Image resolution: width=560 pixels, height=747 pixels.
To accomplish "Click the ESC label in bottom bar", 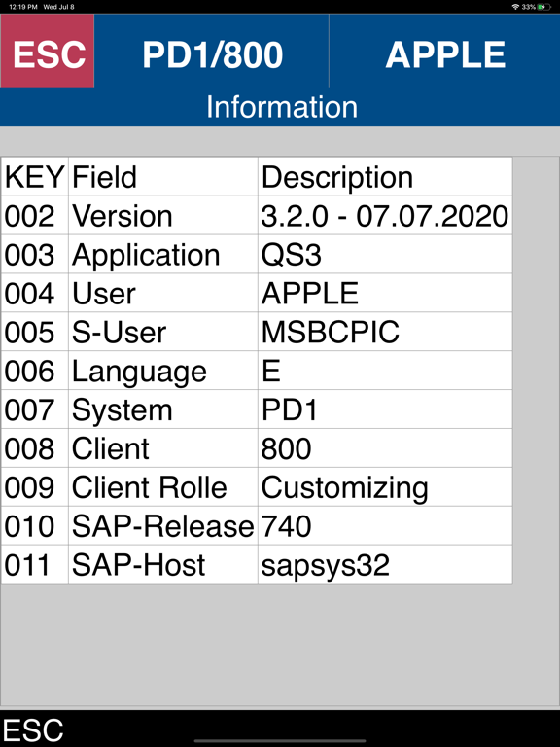I will [x=33, y=729].
